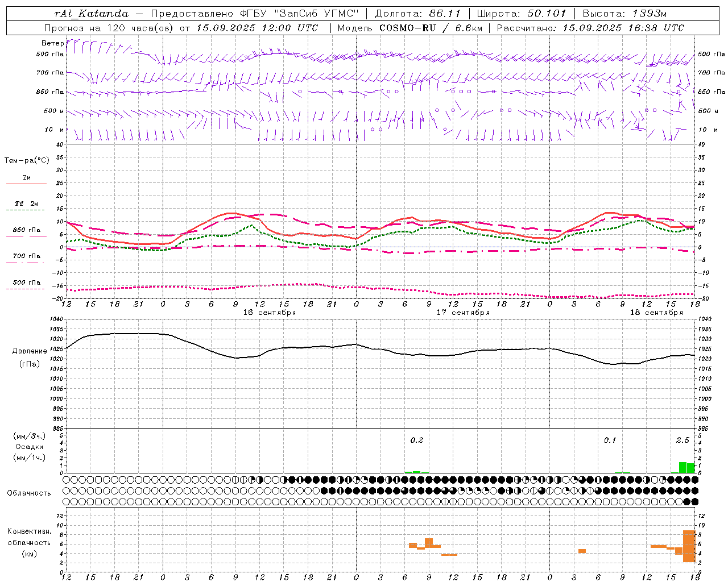Click the date label 18 сентября

click(656, 313)
